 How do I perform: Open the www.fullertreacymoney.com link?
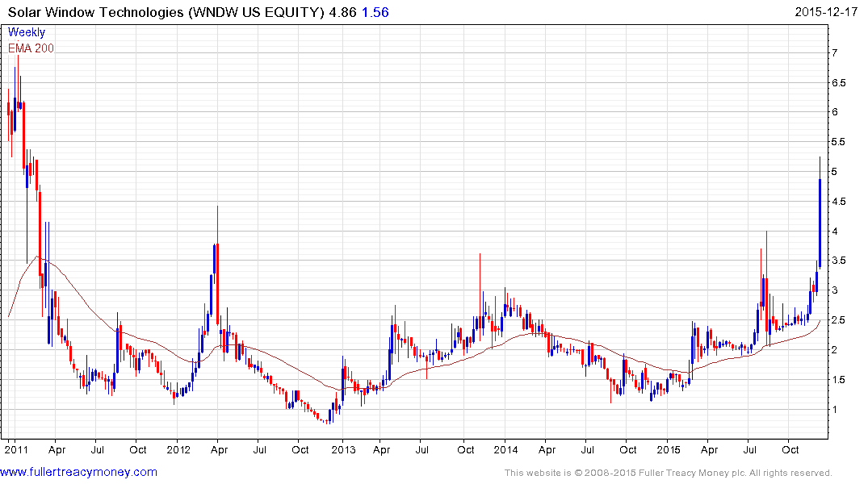click(x=78, y=473)
